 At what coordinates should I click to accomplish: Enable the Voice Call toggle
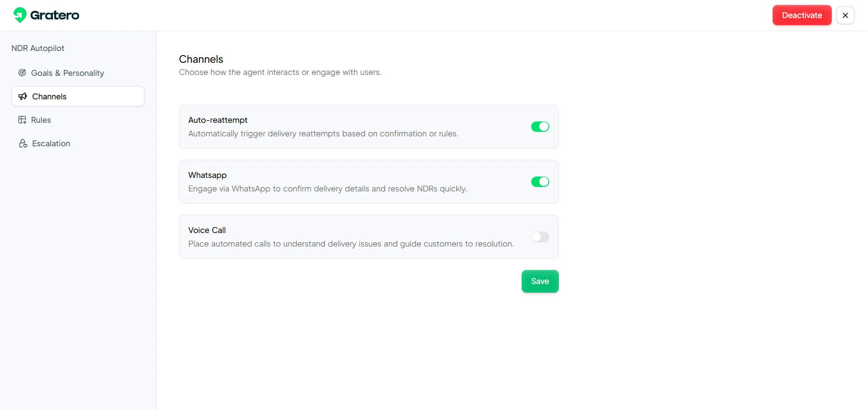click(x=540, y=237)
